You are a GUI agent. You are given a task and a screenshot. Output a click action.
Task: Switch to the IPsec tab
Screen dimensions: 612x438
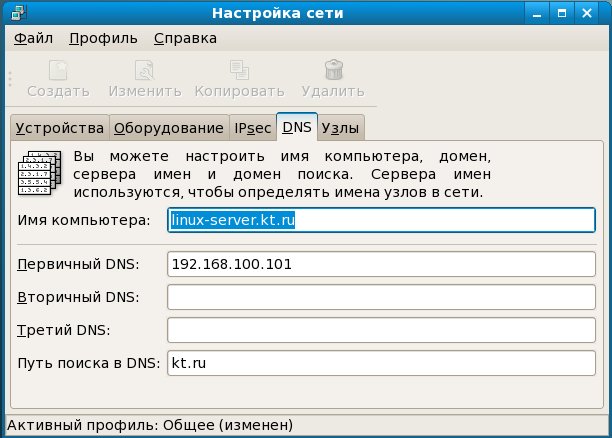[253, 128]
